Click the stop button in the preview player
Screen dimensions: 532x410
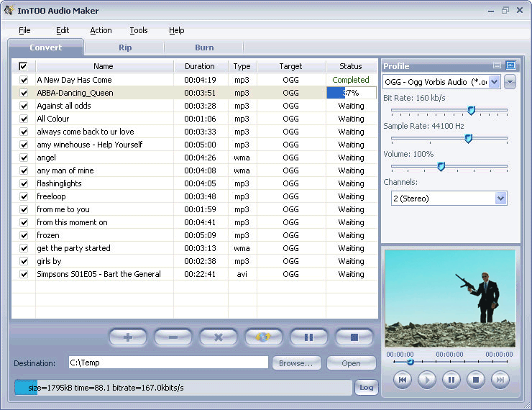pos(476,380)
